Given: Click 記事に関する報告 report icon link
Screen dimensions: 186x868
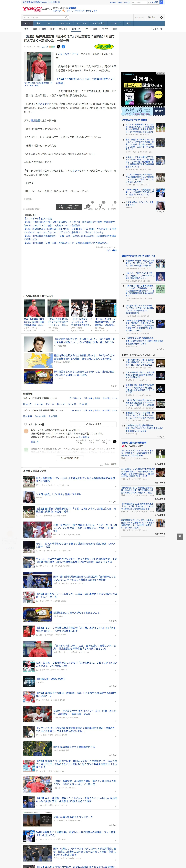Looking at the screenshot, I should pyautogui.click(x=31, y=209).
